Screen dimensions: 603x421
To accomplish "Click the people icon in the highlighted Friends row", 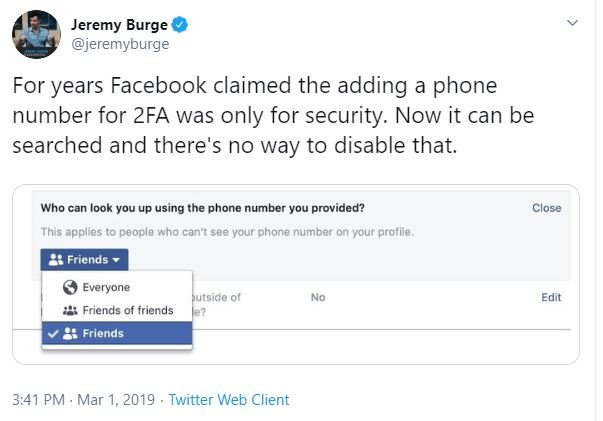I will point(70,334).
